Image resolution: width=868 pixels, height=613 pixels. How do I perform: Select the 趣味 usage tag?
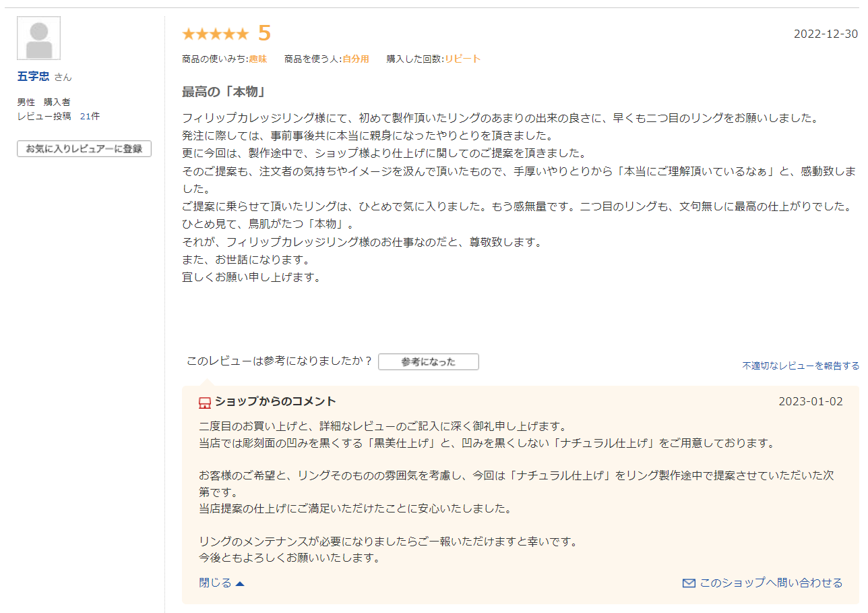pos(258,59)
